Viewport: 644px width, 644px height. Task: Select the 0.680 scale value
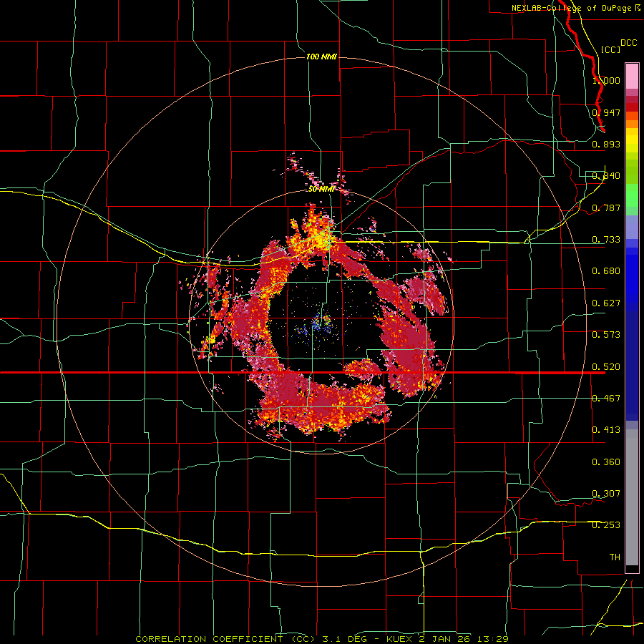pyautogui.click(x=606, y=271)
